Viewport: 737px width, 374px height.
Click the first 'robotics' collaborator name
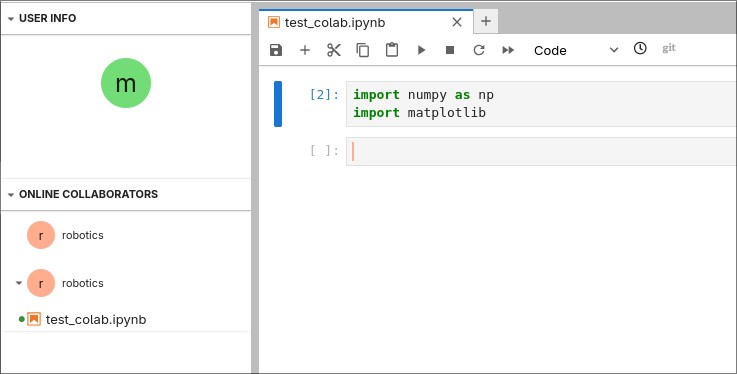[x=83, y=235]
